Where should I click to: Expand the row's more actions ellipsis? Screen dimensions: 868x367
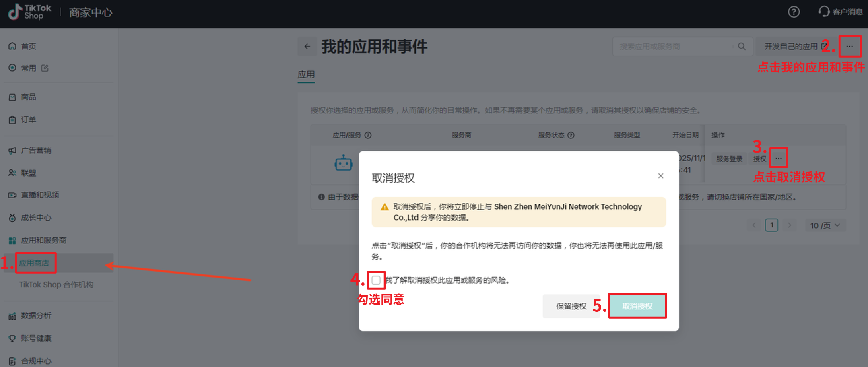pyautogui.click(x=779, y=159)
